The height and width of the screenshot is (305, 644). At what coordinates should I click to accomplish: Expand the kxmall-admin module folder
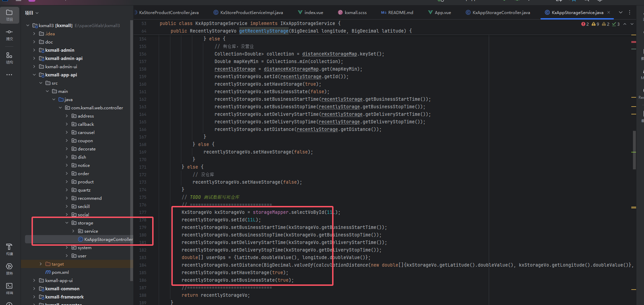pos(34,50)
